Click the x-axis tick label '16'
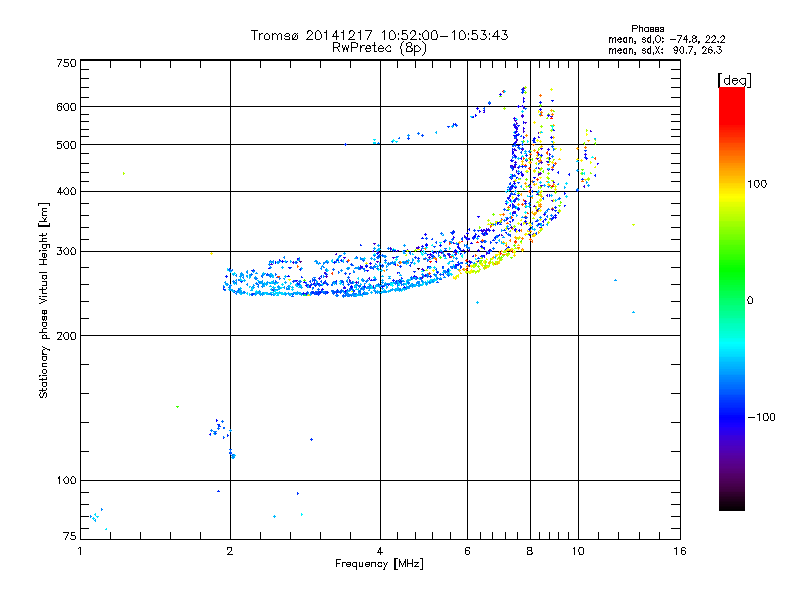 [680, 551]
